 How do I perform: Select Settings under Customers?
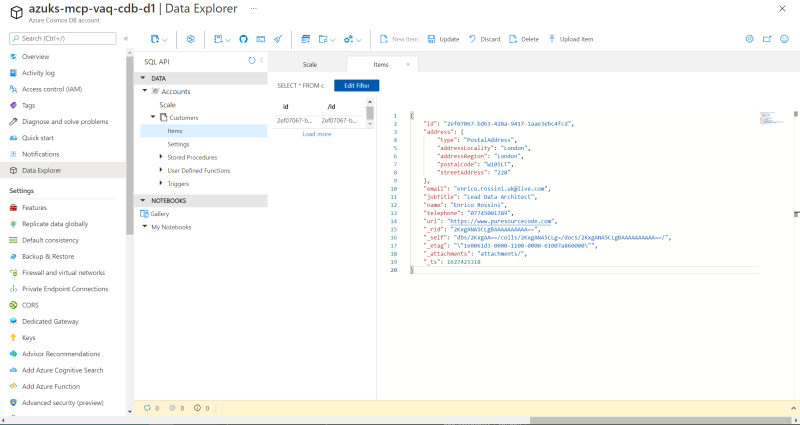point(178,144)
